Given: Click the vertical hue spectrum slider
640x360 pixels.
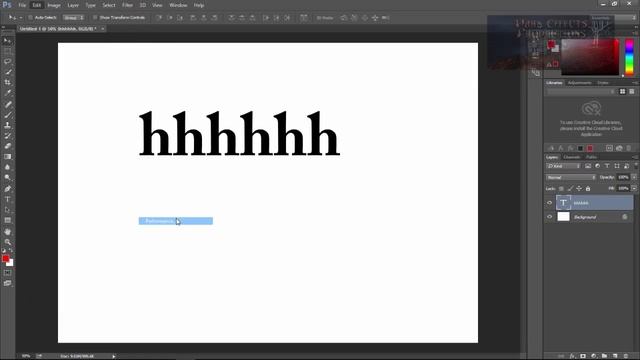Looking at the screenshot, I should [629, 57].
